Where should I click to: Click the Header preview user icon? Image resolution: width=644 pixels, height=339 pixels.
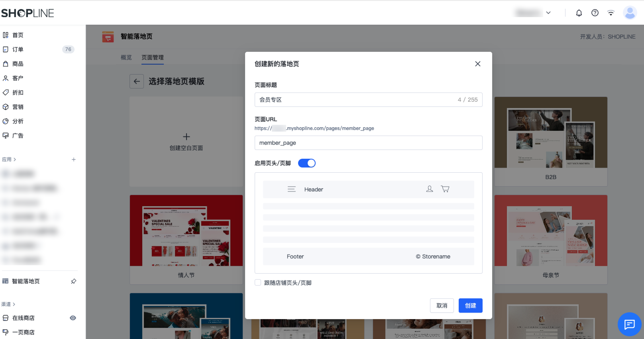430,189
